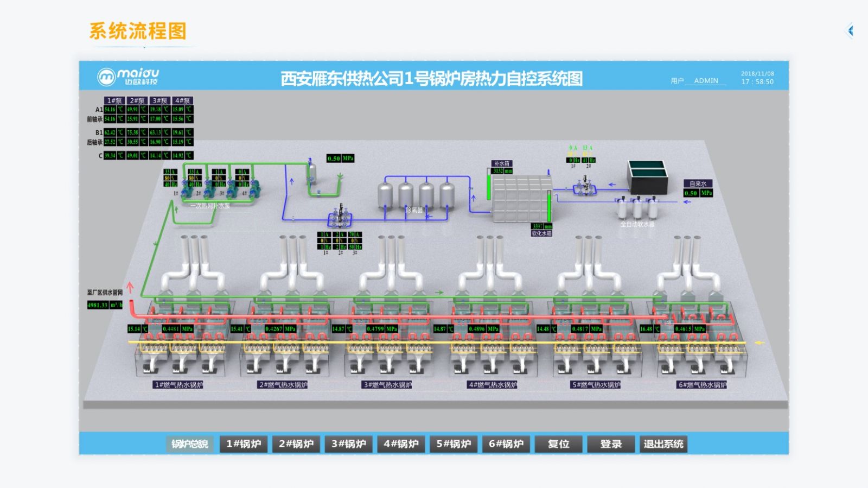
Task: Switch to the 1#锅炉 tab
Action: (244, 444)
